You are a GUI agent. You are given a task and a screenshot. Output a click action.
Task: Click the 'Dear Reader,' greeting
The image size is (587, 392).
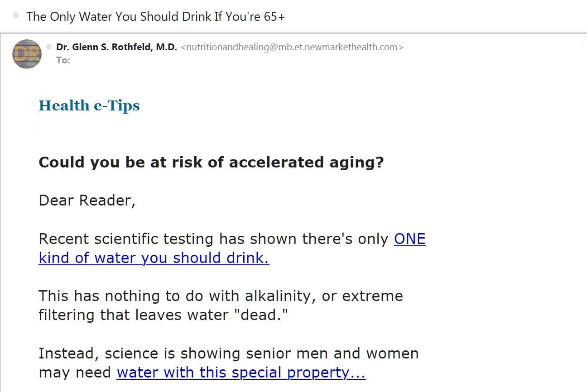tap(87, 201)
